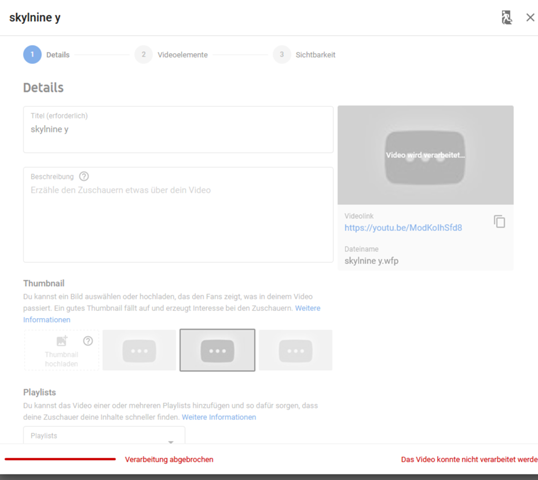Select step 1 Details circle
This screenshot has height=480, width=538.
(32, 55)
